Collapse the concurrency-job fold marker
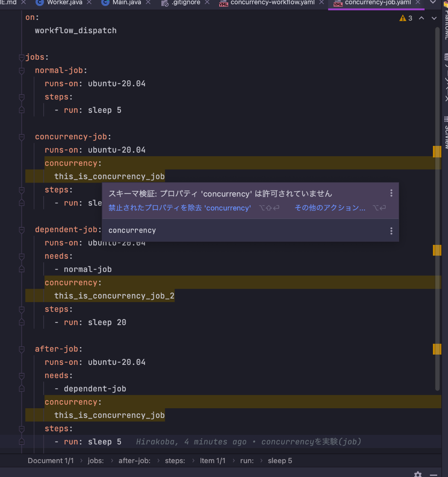 tap(21, 137)
